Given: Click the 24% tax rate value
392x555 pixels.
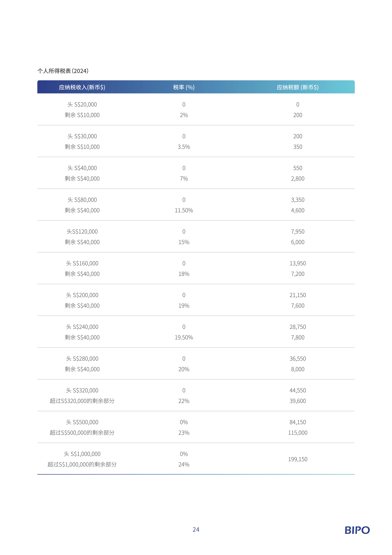Looking at the screenshot, I should pos(184,464).
